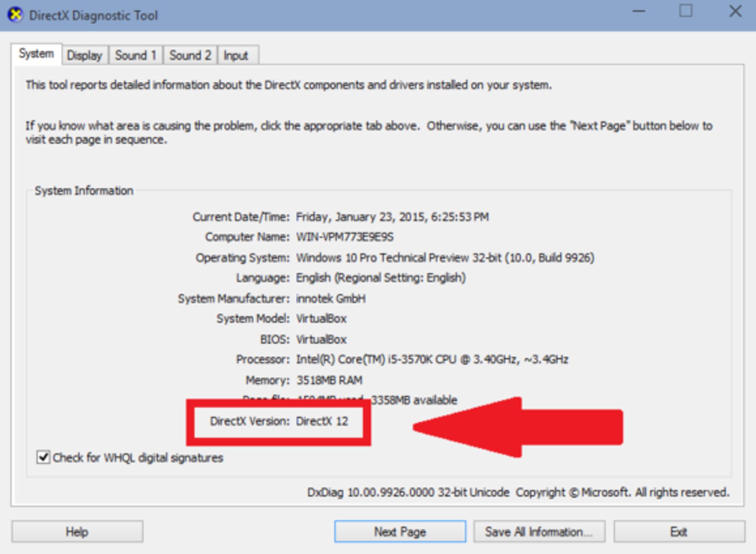The height and width of the screenshot is (554, 756).
Task: Click the English language setting value
Action: click(x=381, y=278)
